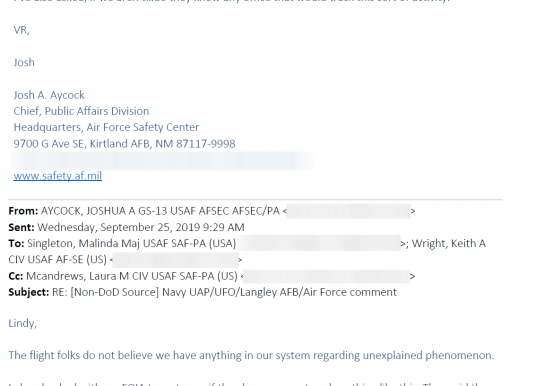
Task: Open the www.safety.af.mil link
Action: 57,176
